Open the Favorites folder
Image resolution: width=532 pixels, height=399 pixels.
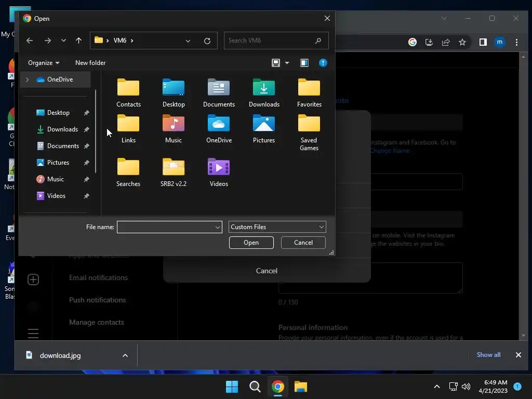(309, 93)
